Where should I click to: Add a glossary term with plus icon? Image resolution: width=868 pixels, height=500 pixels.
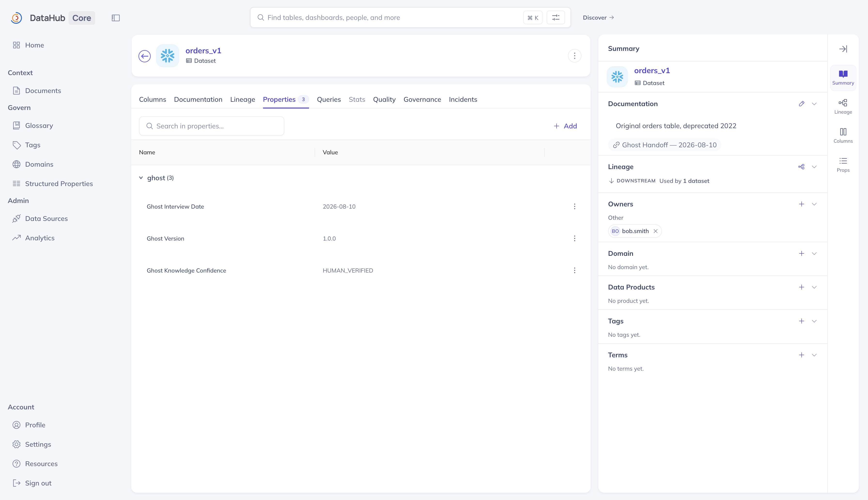[x=801, y=355]
